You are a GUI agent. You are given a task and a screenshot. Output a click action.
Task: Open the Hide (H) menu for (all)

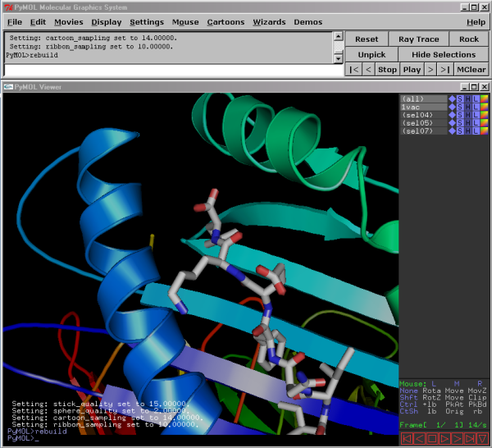[467, 98]
